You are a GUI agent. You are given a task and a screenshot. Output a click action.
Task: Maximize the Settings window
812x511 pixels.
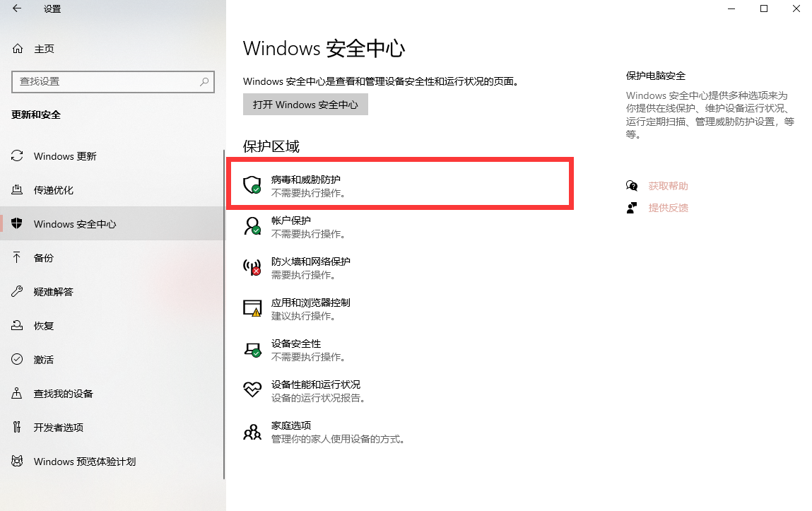[764, 8]
